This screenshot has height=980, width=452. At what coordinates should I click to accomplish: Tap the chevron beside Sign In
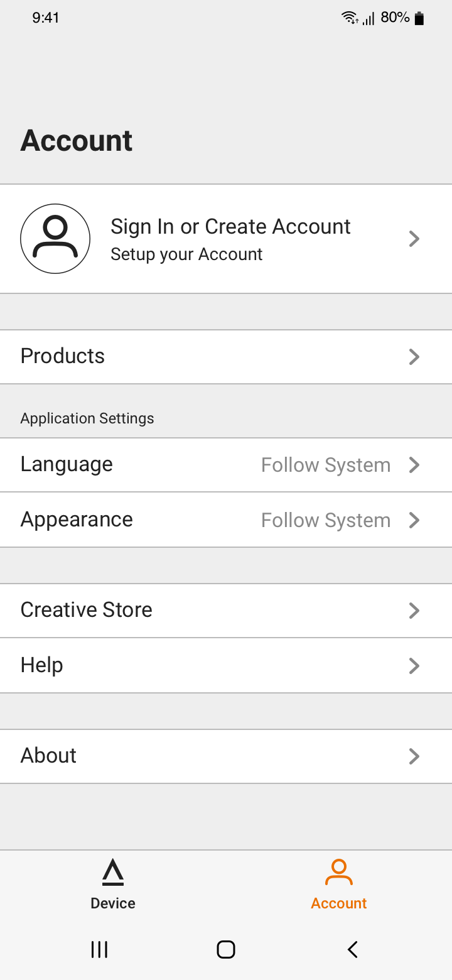click(414, 239)
